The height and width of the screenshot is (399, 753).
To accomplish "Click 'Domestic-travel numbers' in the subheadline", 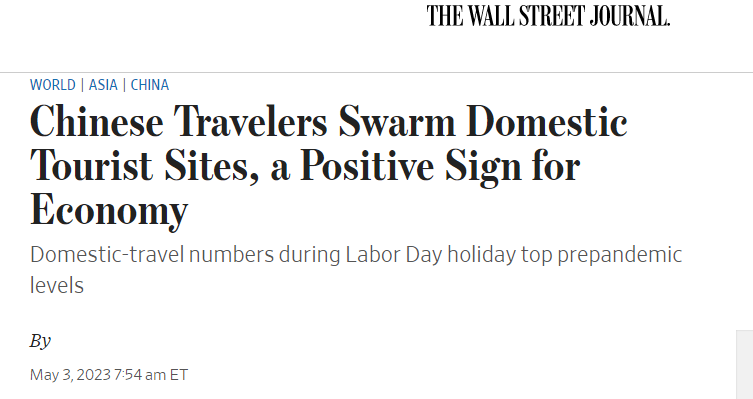I will (152, 254).
